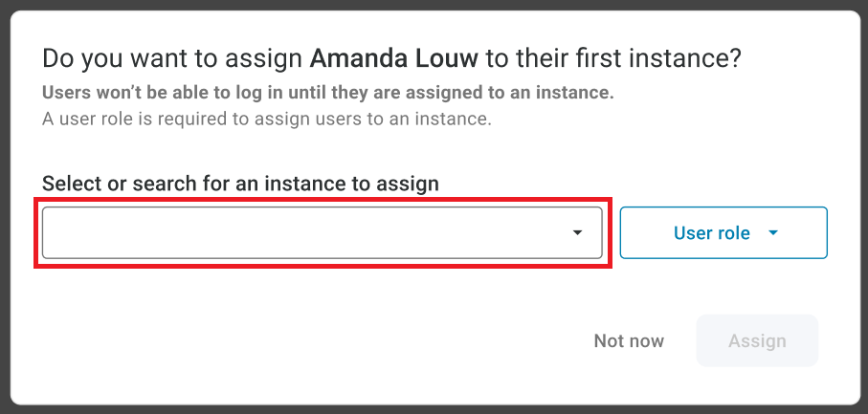The width and height of the screenshot is (868, 414).
Task: Click the 'A user role is required' note
Action: tap(267, 120)
